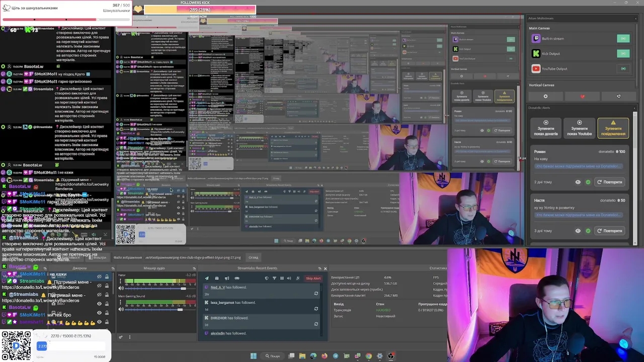Image resolution: width=644 pixels, height=362 pixels.
Task: Open Ned_A_V user link
Action: [x=217, y=287]
